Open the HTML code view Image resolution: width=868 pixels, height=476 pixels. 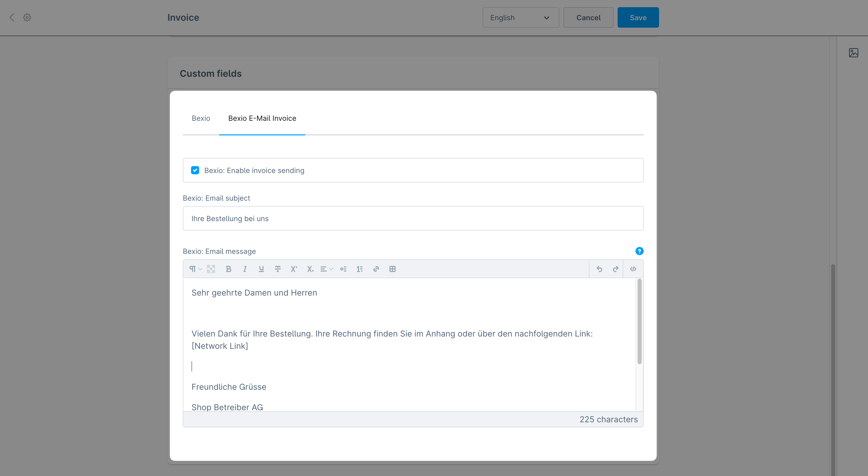coord(633,269)
